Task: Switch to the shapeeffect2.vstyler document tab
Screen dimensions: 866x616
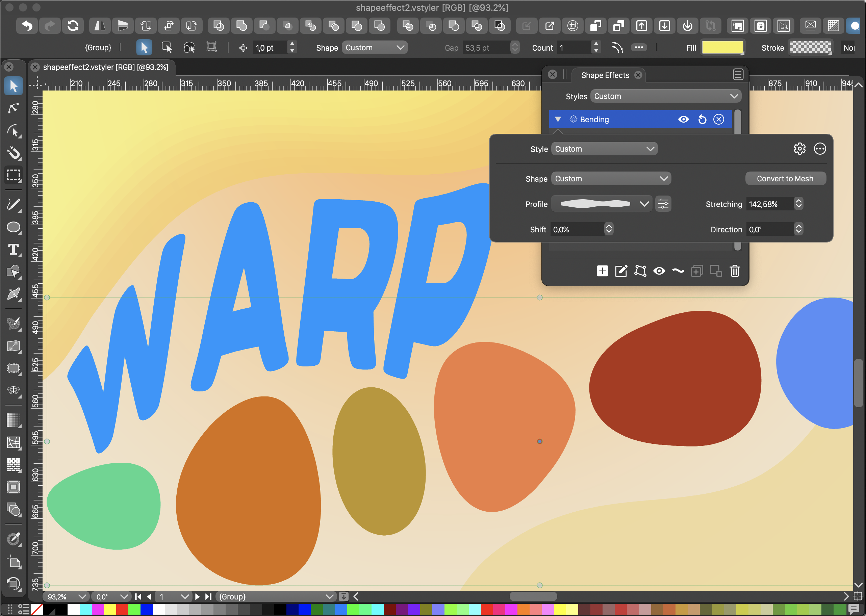Action: [105, 67]
